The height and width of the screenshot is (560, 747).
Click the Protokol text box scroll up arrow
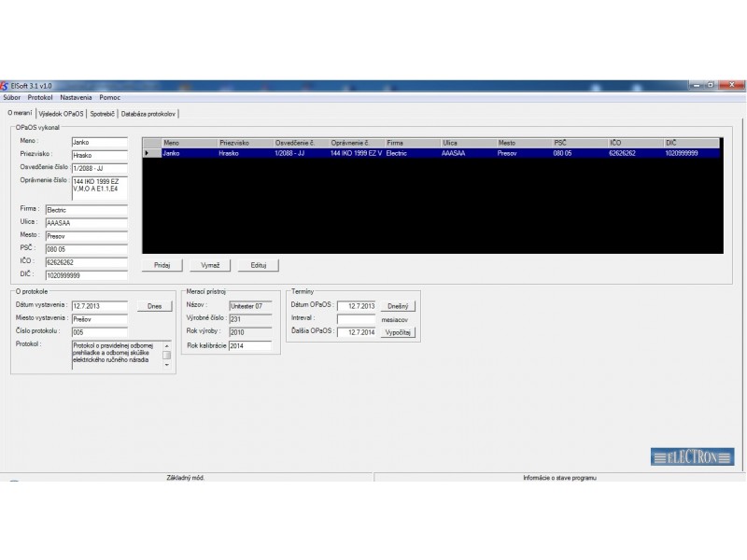pos(167,345)
